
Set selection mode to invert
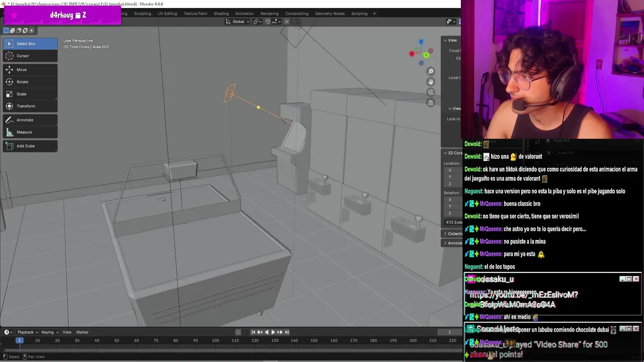[25, 31]
